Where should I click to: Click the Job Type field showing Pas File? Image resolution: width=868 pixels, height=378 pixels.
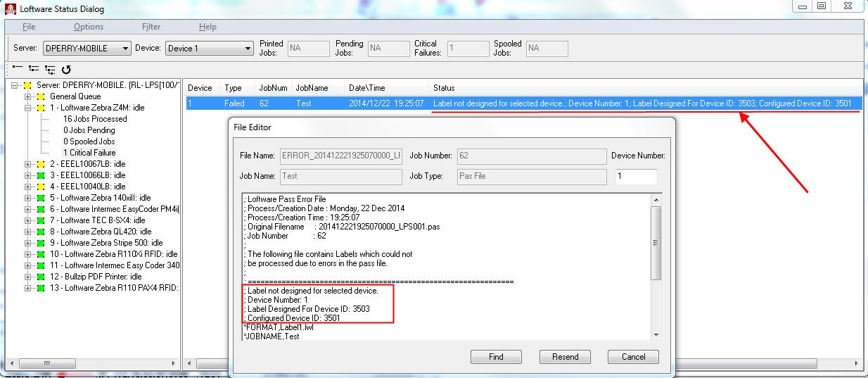532,177
